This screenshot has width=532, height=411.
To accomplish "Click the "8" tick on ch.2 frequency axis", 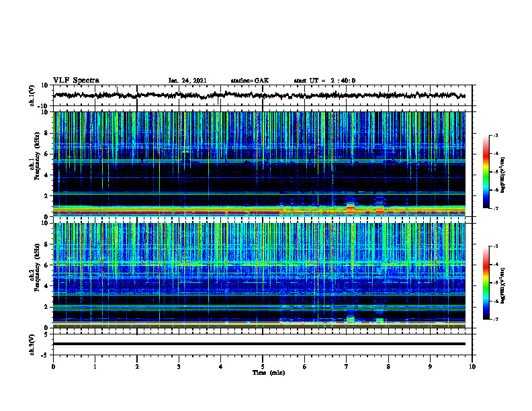I will point(46,244).
